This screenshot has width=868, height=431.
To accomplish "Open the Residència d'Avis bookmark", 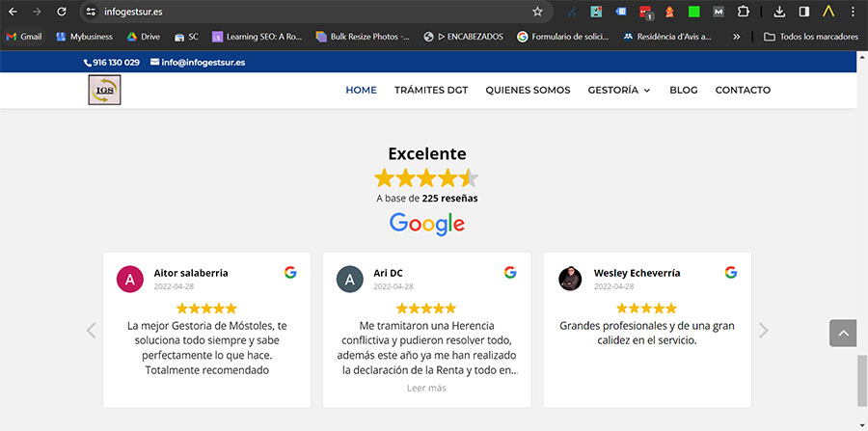I will point(667,37).
